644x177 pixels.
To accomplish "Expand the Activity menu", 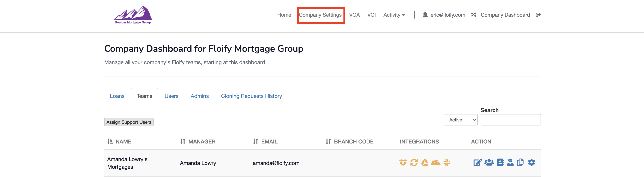I will pos(394,15).
